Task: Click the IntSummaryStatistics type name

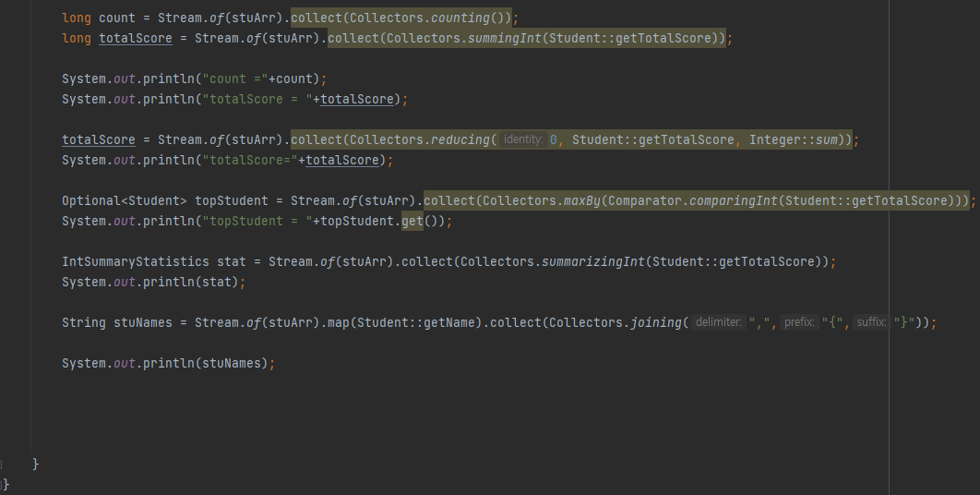Action: pos(135,261)
